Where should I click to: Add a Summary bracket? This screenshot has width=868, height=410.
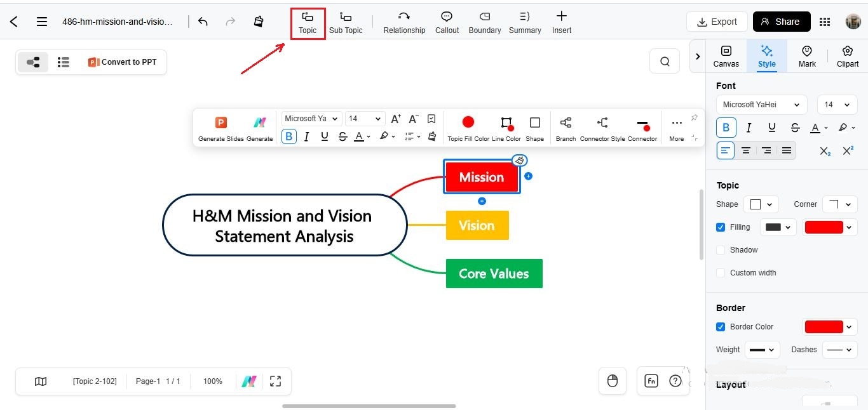tap(525, 23)
